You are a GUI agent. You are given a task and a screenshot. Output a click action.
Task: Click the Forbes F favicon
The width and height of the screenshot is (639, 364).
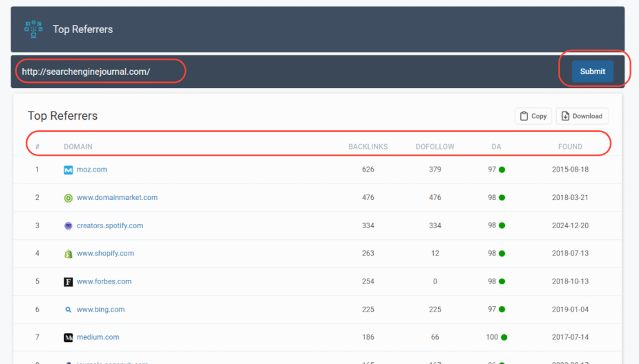click(x=68, y=282)
